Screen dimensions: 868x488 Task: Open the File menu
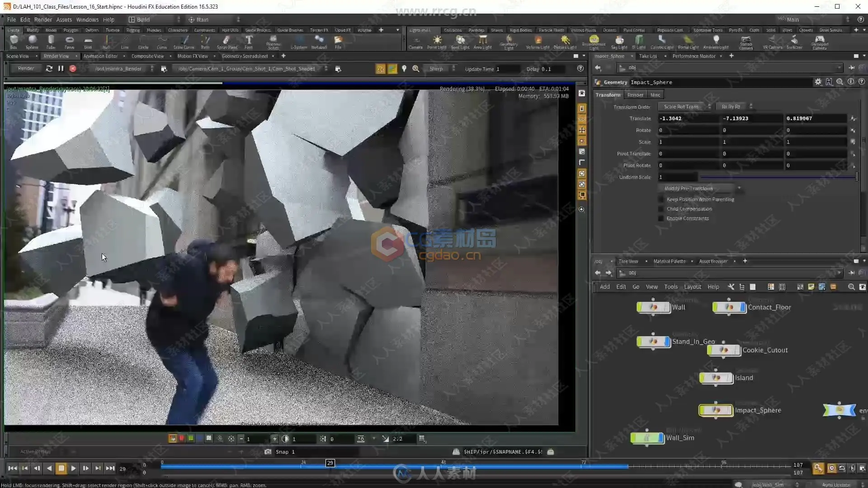11,19
